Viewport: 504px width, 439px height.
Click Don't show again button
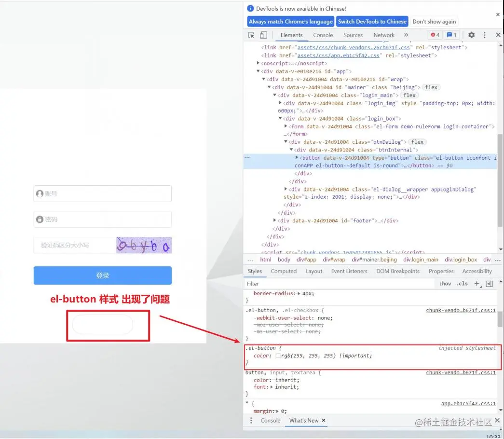pos(434,22)
